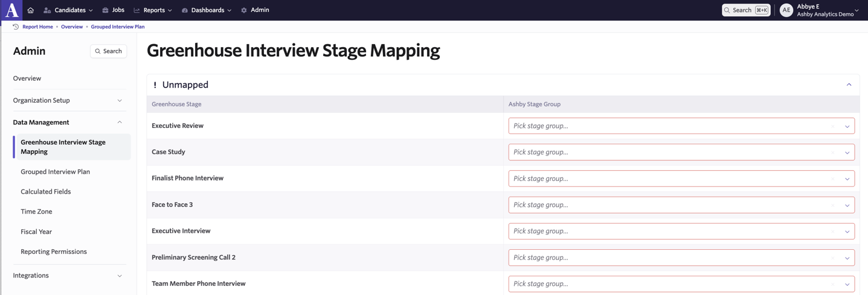Open Grouped Interview Plan in sidebar

(55, 172)
